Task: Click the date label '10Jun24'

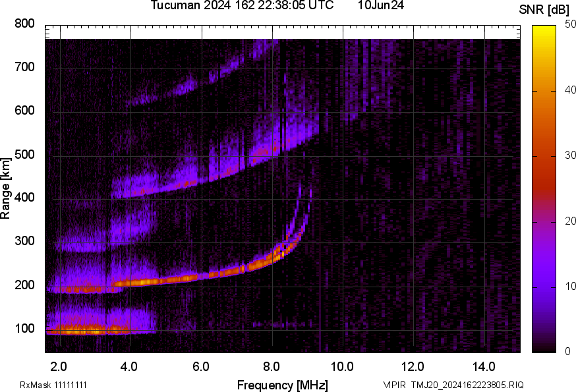Action: (x=381, y=5)
